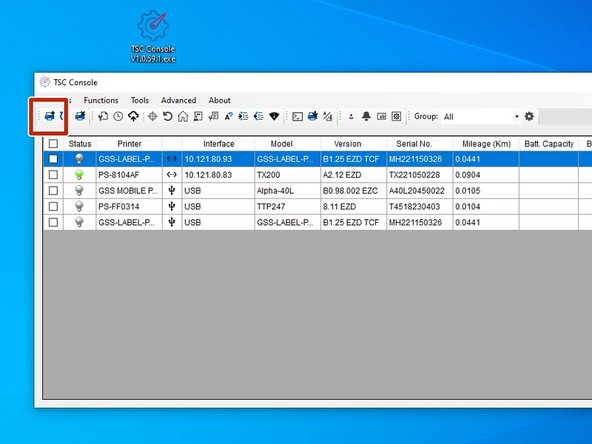
Task: Click the black Wi-Fi signal icon
Action: (274, 116)
